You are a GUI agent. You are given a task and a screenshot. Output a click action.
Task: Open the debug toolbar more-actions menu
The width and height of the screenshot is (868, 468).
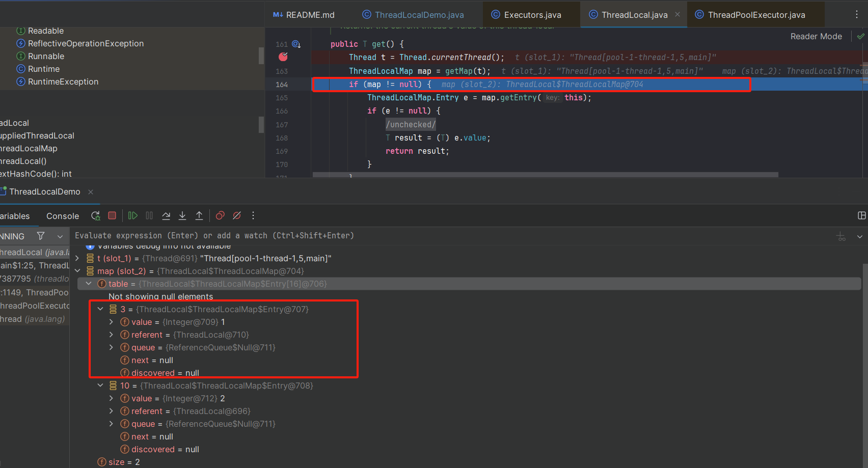(x=253, y=215)
